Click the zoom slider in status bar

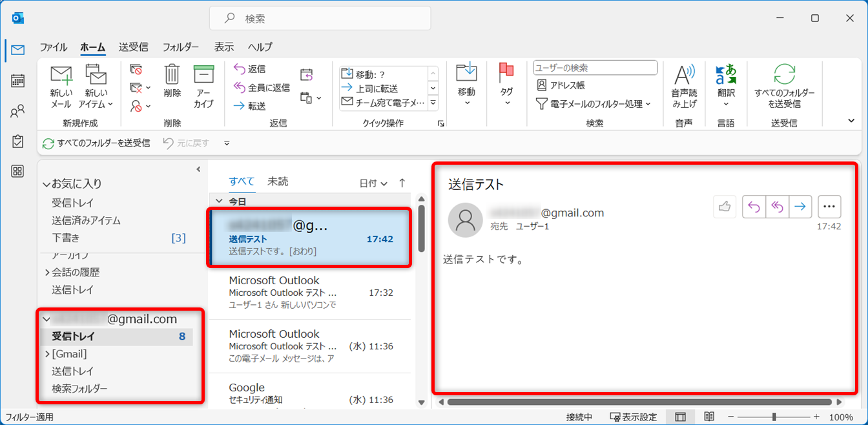[774, 417]
